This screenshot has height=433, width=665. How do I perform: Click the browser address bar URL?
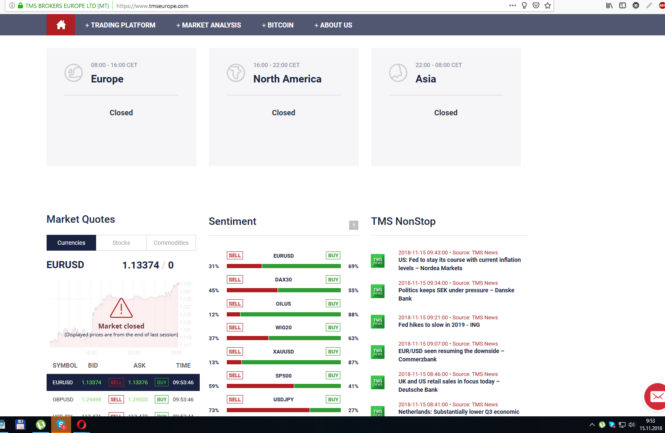pyautogui.click(x=152, y=6)
